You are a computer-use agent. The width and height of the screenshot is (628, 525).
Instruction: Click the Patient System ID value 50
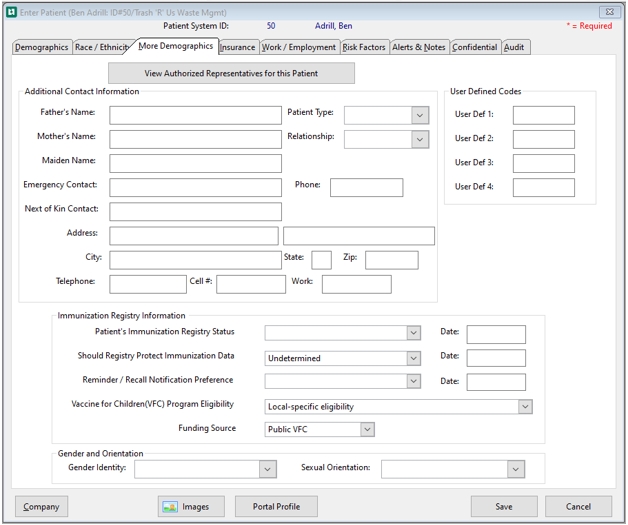click(271, 26)
